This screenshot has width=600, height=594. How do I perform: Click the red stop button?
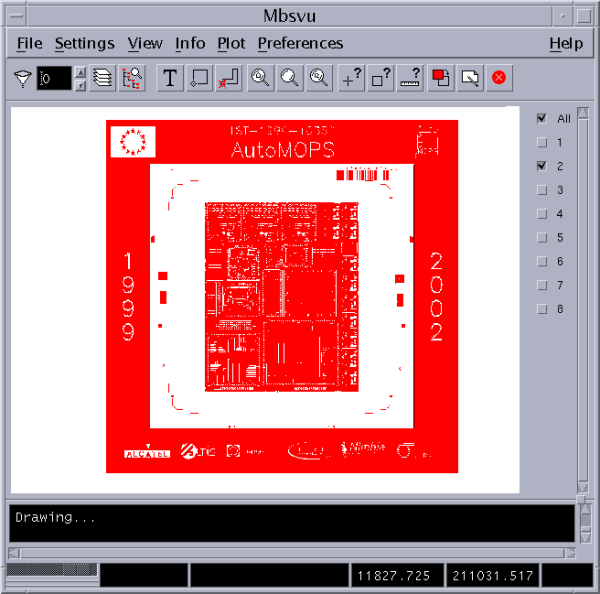click(499, 78)
